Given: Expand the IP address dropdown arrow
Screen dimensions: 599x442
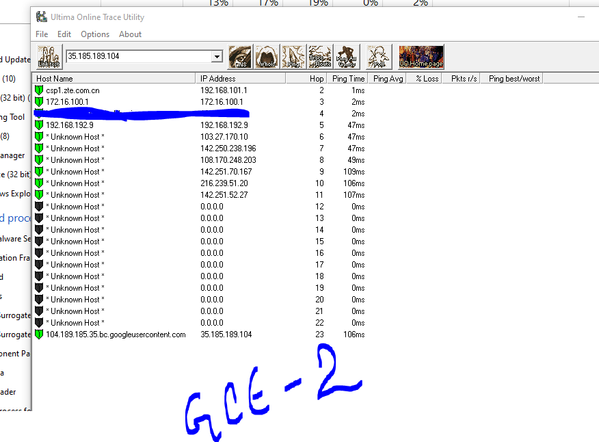Looking at the screenshot, I should click(217, 57).
